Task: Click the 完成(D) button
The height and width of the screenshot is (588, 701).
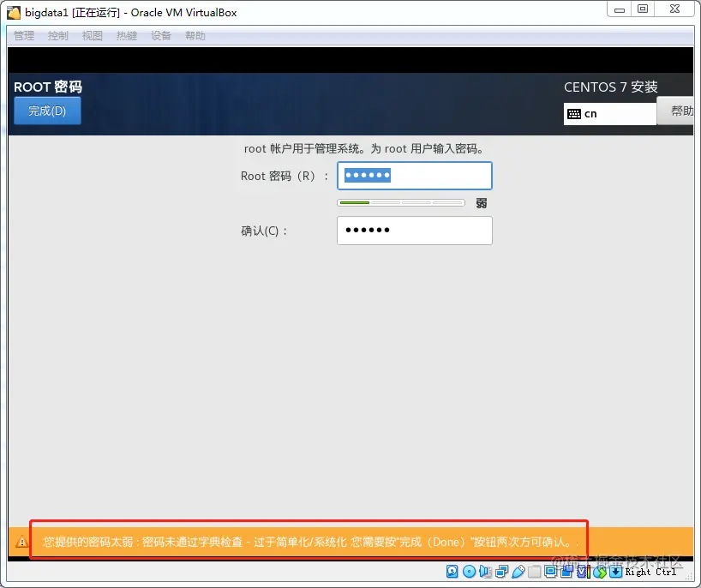Action: (47, 111)
